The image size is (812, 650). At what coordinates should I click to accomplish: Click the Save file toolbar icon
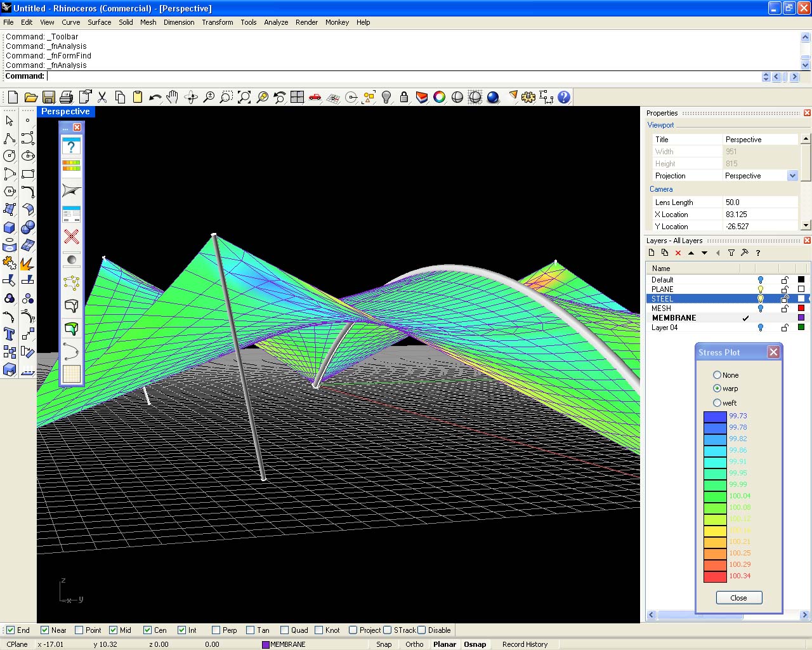click(x=48, y=97)
